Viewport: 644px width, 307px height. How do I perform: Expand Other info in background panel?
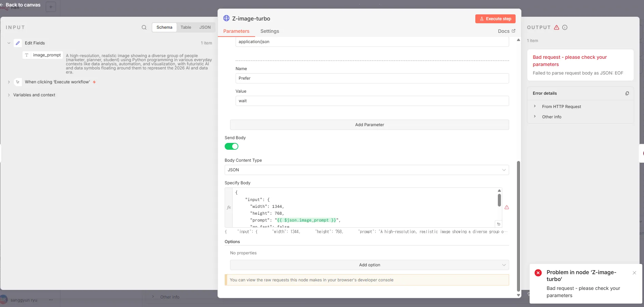tap(153, 297)
